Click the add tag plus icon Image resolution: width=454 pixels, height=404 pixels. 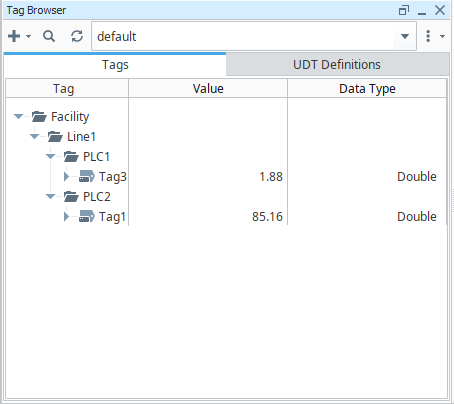pos(14,36)
